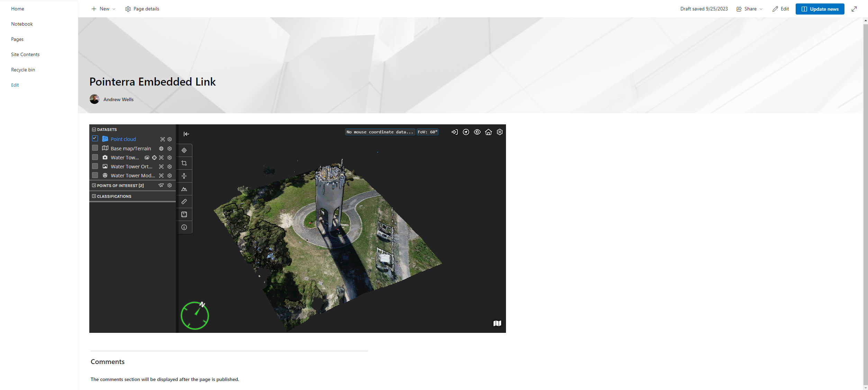The width and height of the screenshot is (868, 390).
Task: Select the ruler measurement tool
Action: pos(184,202)
